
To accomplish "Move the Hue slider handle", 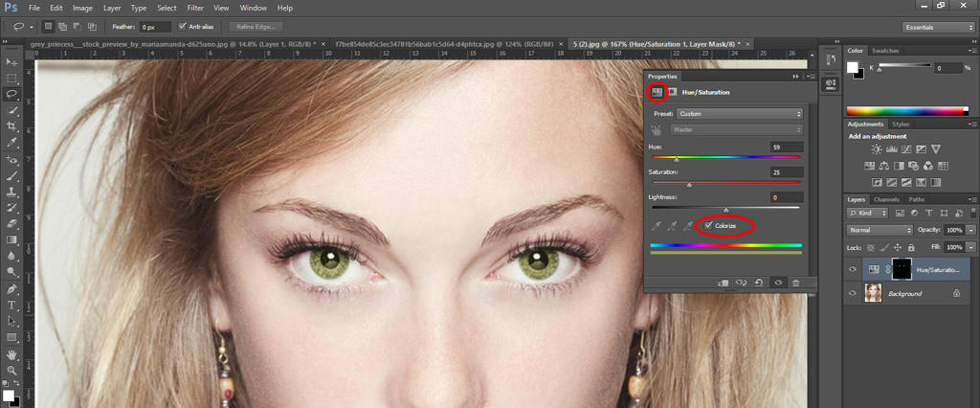I will point(677,160).
